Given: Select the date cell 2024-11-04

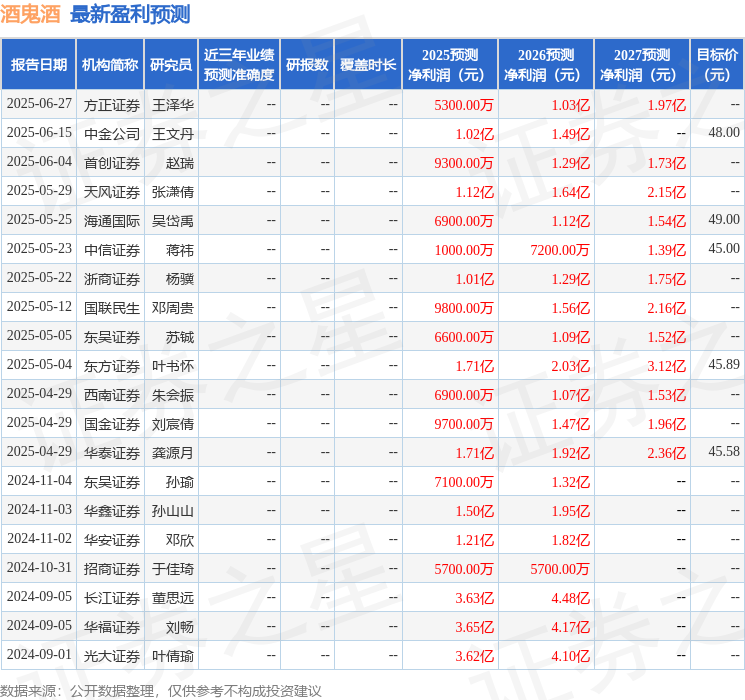Looking at the screenshot, I should coord(39,481).
